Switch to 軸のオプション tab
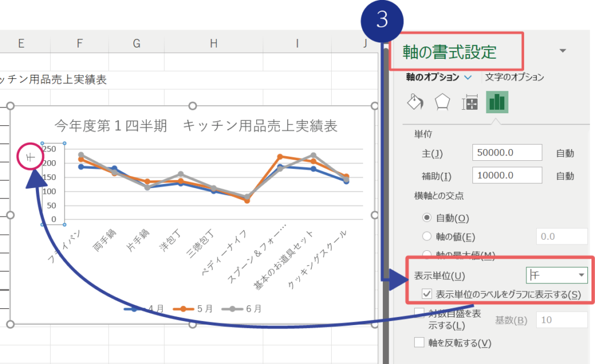 (432, 77)
